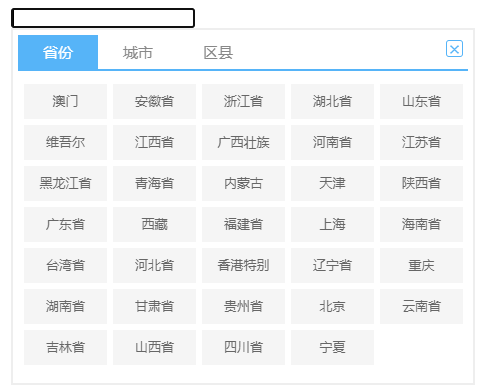Select 湖北省

[332, 101]
